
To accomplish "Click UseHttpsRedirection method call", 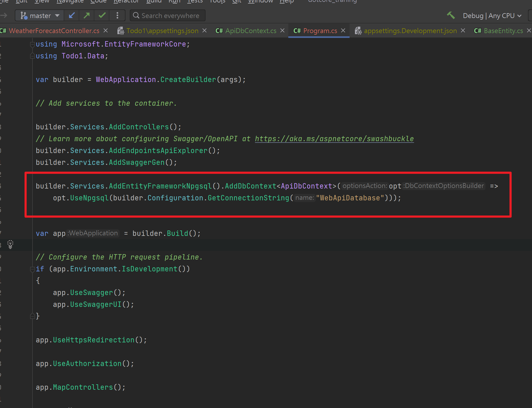I will [x=94, y=340].
